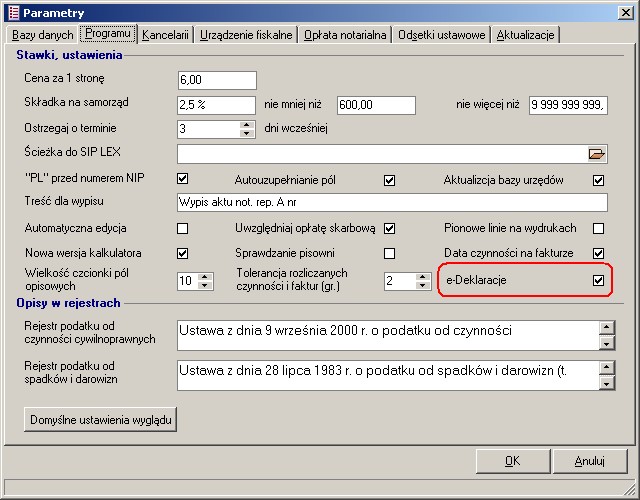The width and height of the screenshot is (640, 500).
Task: Decrease the Ostrzegaj o terminie days value
Action: click(247, 133)
